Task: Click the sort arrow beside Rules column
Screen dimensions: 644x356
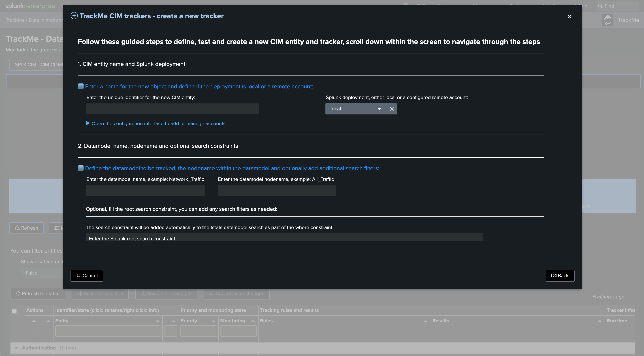Action: [425, 321]
